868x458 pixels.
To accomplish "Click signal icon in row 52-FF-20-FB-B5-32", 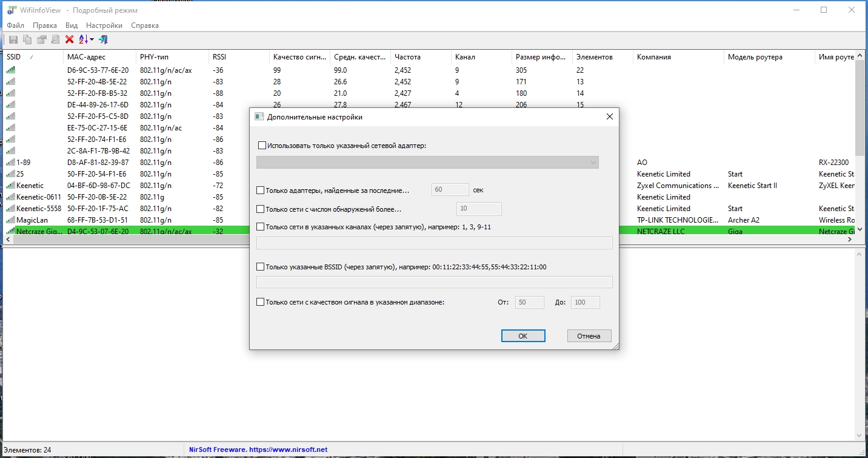I will tap(11, 93).
